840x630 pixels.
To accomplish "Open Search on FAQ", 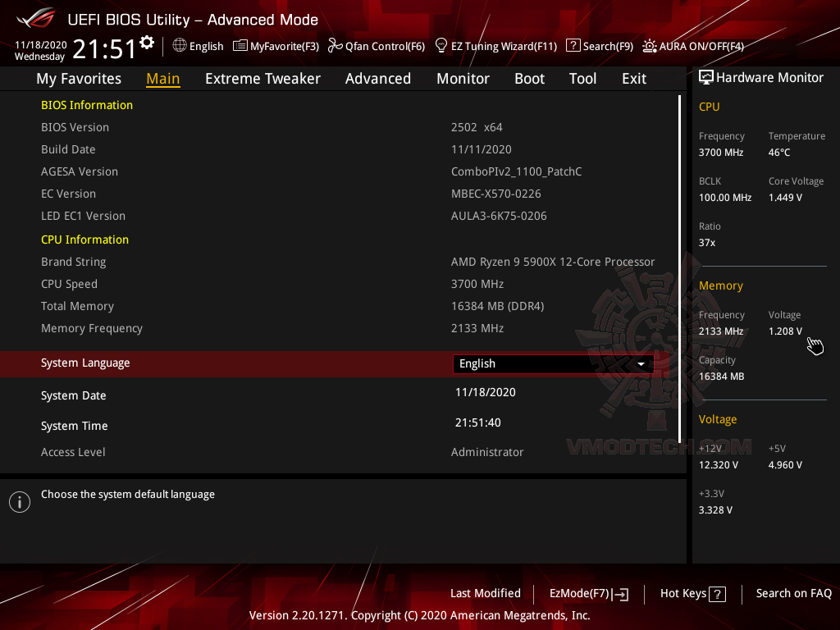I will point(793,593).
